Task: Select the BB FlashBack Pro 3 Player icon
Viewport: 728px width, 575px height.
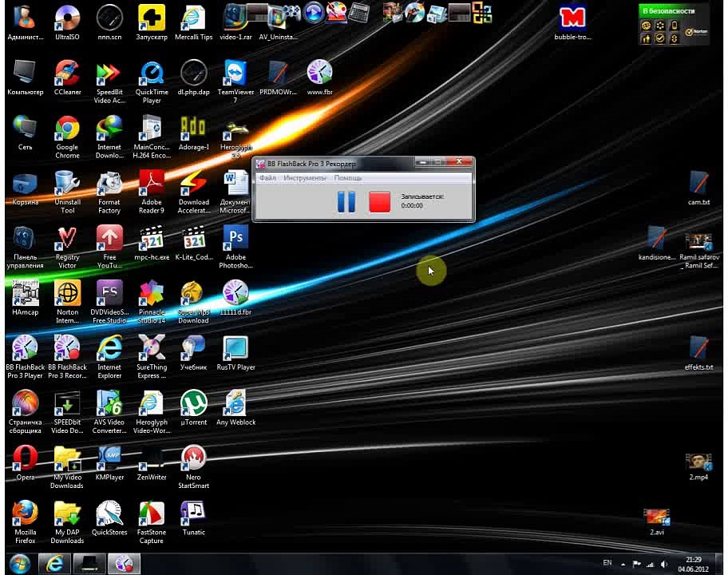Action: point(25,357)
